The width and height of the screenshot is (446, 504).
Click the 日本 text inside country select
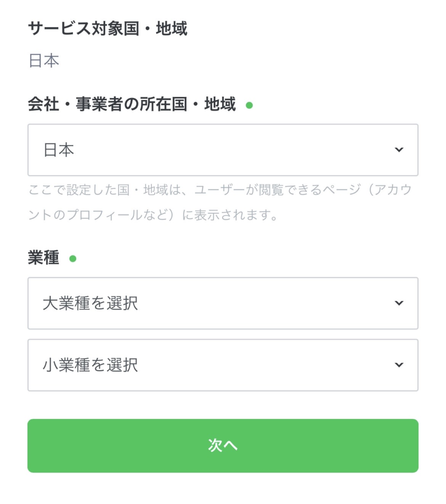coord(59,150)
